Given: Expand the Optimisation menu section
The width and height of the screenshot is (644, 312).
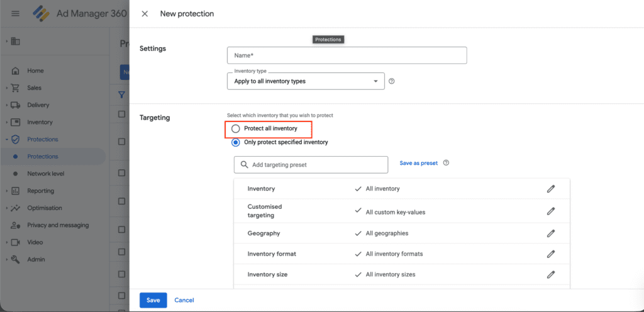Looking at the screenshot, I should point(6,208).
